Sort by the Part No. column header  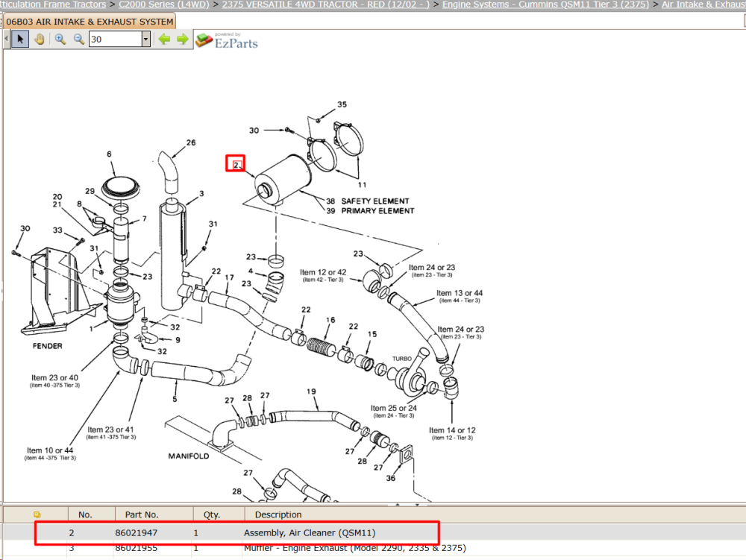(141, 515)
